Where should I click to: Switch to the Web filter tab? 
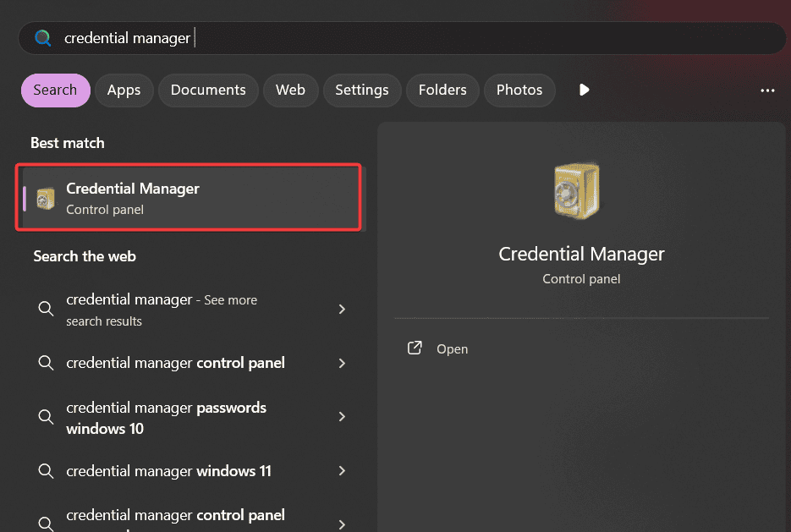tap(290, 90)
